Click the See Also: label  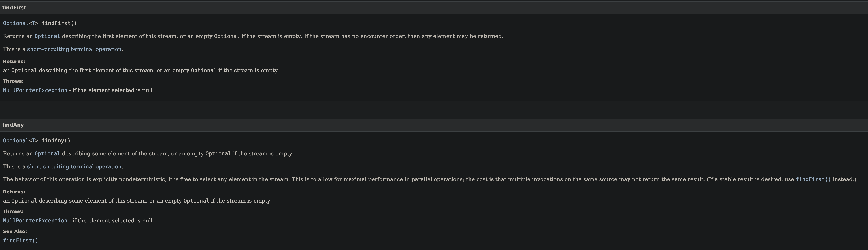coord(15,231)
